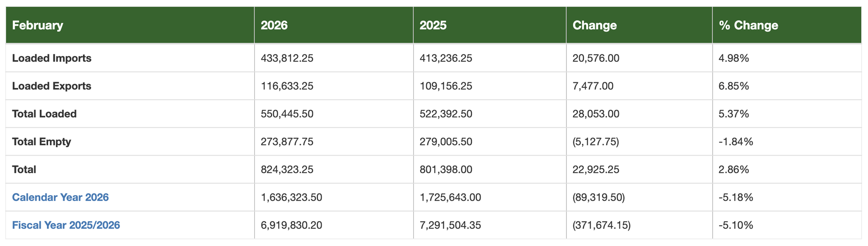Screen dimensions: 868x246
Task: Click the 2026 column header
Action: click(274, 25)
